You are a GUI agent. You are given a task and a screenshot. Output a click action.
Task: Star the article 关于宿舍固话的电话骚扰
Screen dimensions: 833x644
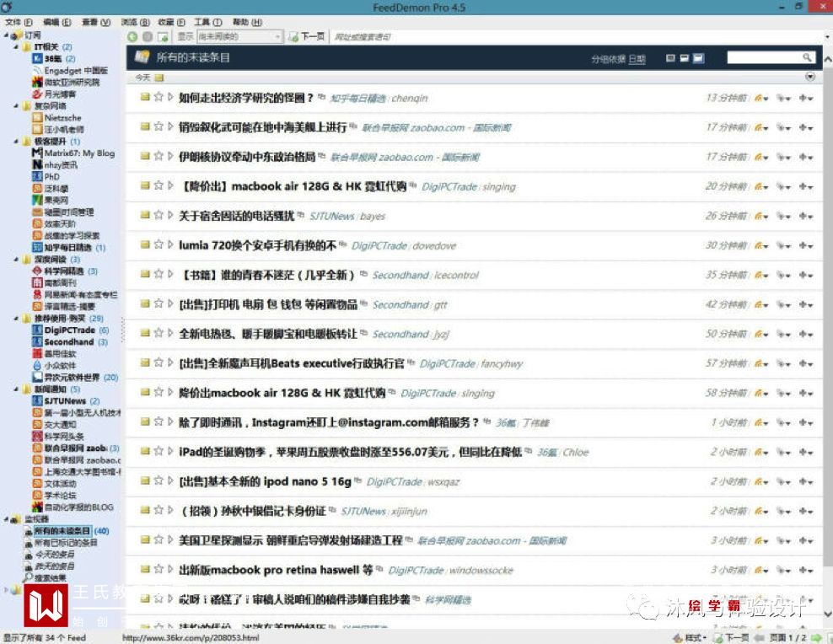coord(159,214)
